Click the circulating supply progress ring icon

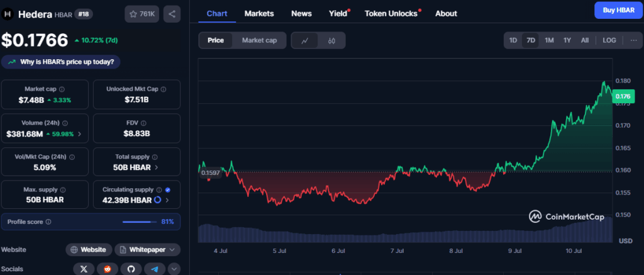158,200
